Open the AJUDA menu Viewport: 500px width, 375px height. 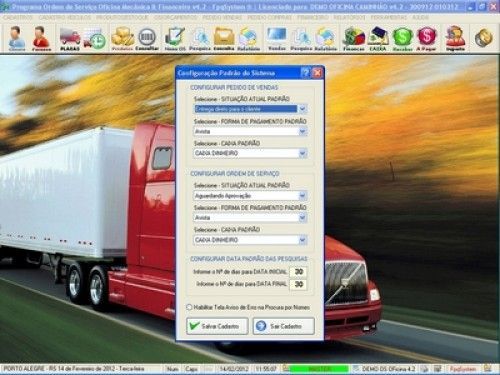point(420,17)
